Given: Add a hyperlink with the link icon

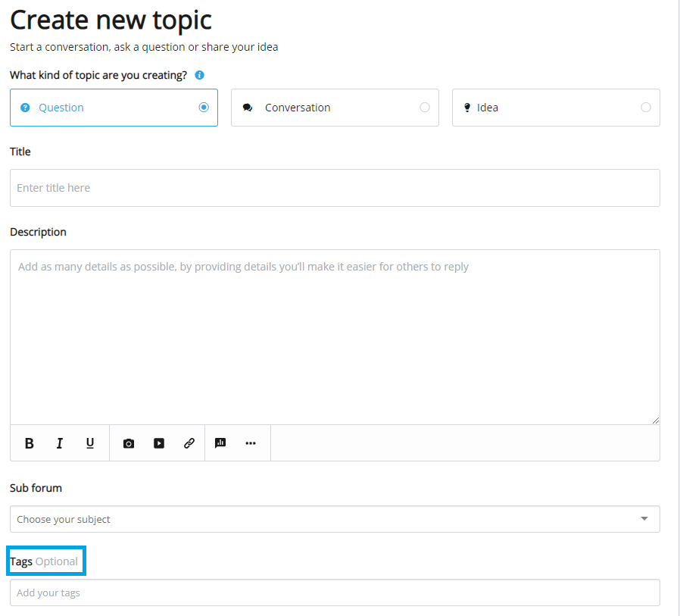Looking at the screenshot, I should pos(189,443).
